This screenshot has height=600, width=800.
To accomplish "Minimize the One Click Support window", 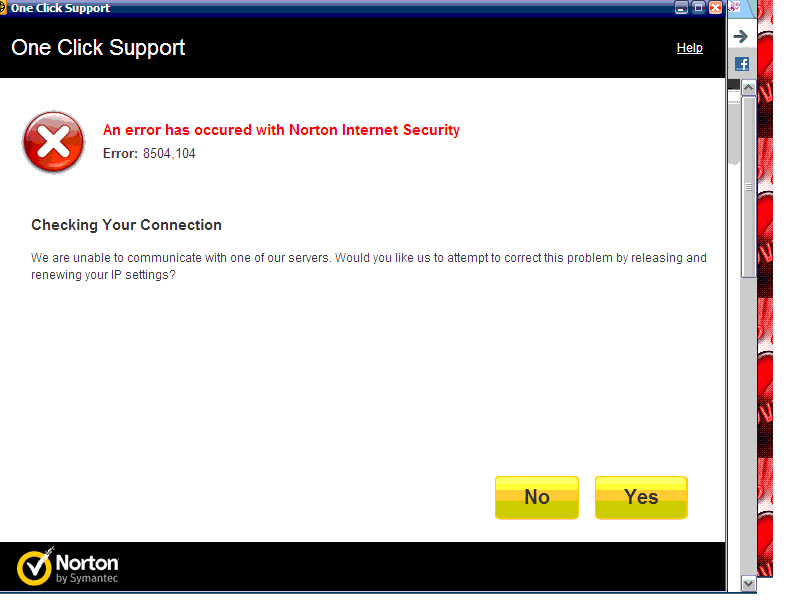I will (682, 8).
